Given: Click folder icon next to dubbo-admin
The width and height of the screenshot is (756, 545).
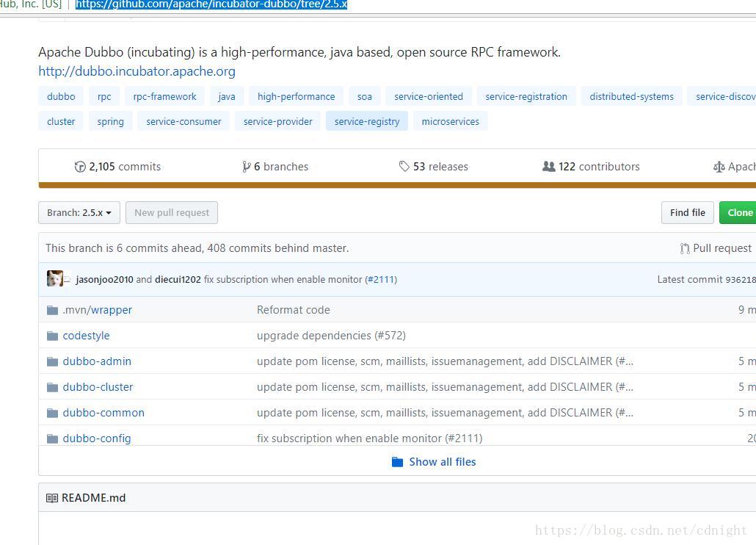Looking at the screenshot, I should (53, 361).
